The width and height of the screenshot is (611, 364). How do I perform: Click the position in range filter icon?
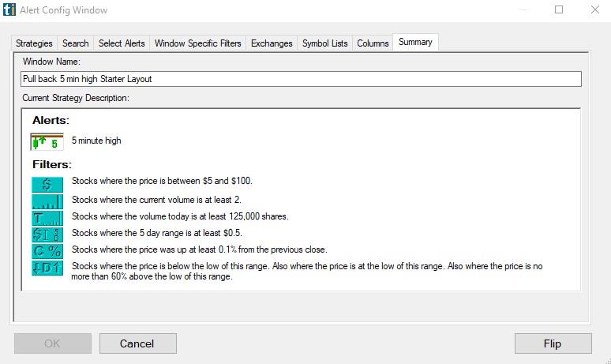click(47, 268)
